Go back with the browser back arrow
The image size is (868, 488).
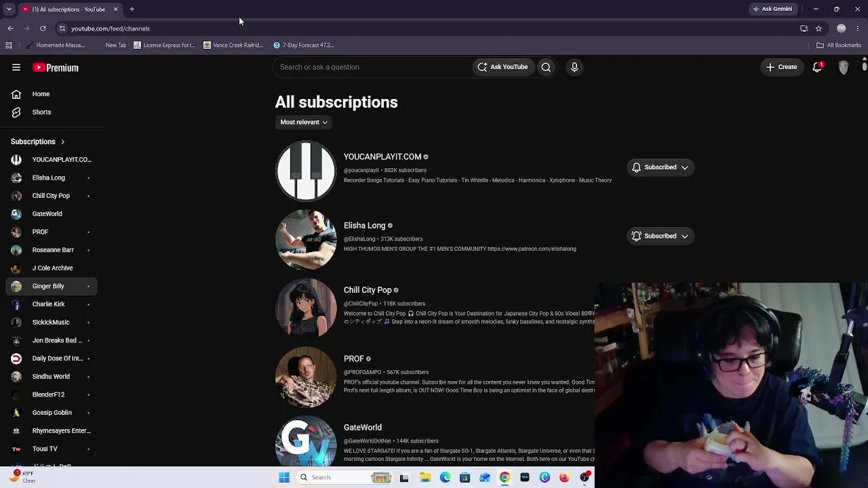coord(10,28)
